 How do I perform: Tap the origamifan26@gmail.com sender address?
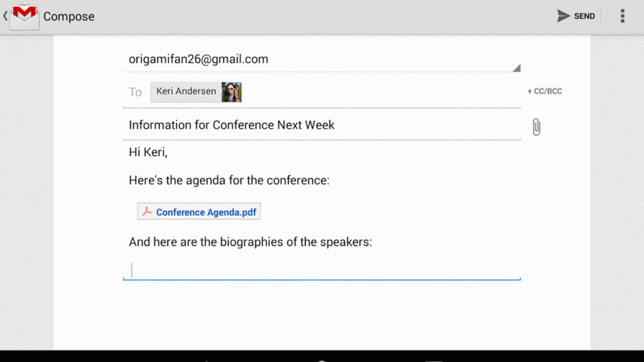click(x=199, y=60)
